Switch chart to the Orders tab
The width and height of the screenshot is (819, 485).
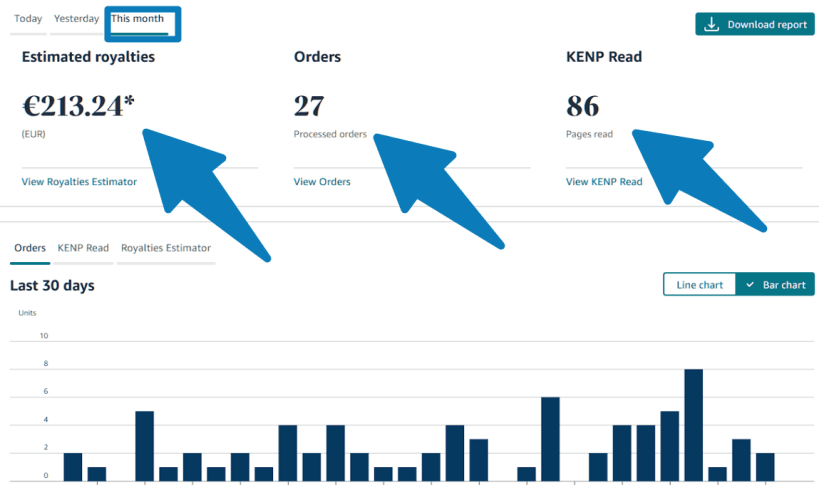(x=30, y=248)
